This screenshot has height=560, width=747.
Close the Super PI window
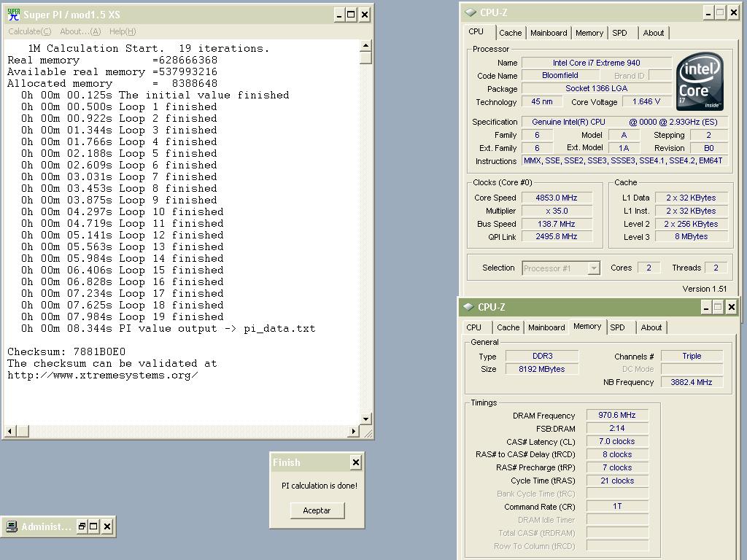point(365,15)
